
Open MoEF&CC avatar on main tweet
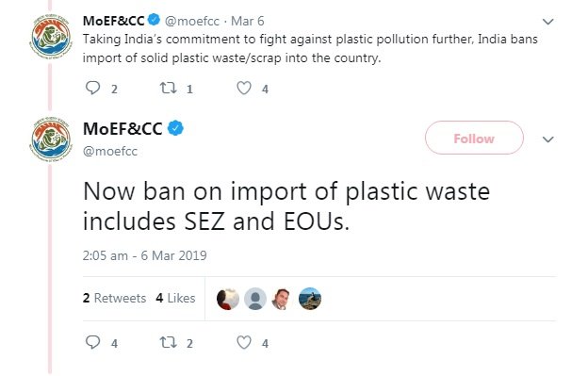pyautogui.click(x=50, y=139)
